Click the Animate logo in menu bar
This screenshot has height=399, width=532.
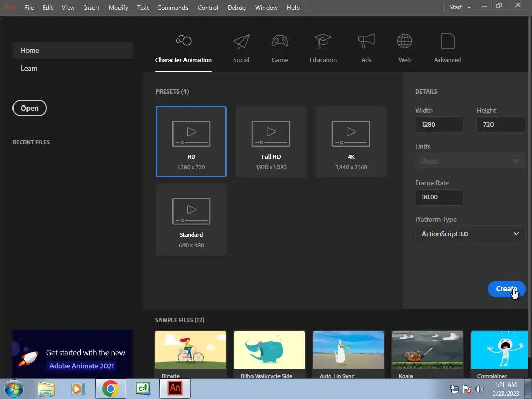[x=9, y=7]
